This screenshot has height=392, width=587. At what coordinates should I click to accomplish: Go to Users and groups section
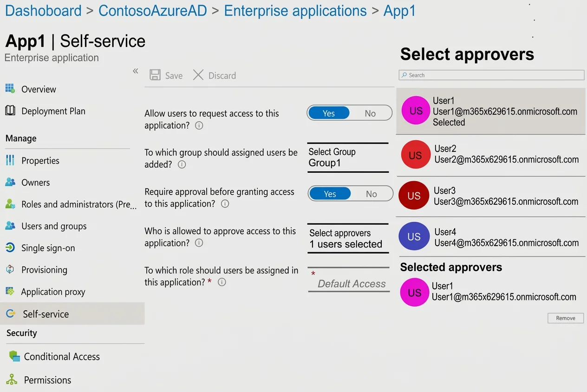54,226
